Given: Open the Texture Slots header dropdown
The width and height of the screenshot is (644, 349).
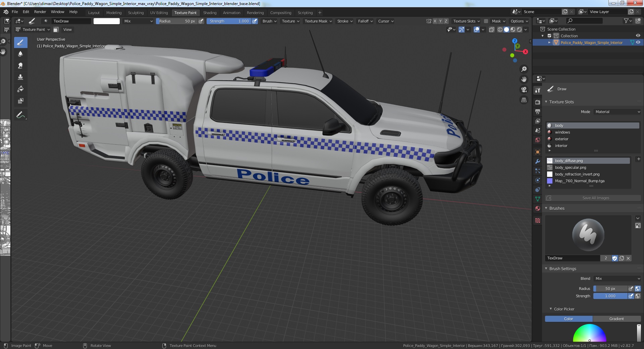Looking at the screenshot, I should [x=467, y=21].
